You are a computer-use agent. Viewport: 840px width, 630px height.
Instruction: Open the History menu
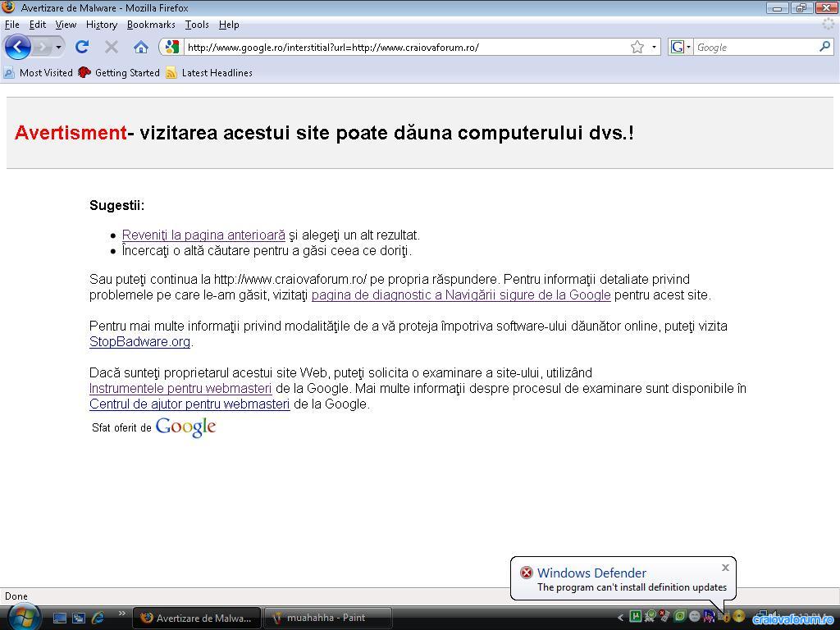[101, 25]
